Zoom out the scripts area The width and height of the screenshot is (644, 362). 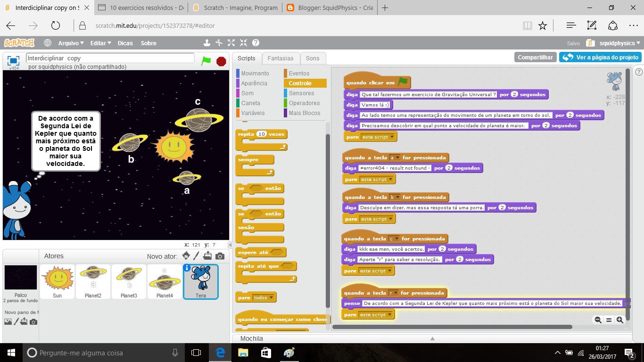point(598,320)
